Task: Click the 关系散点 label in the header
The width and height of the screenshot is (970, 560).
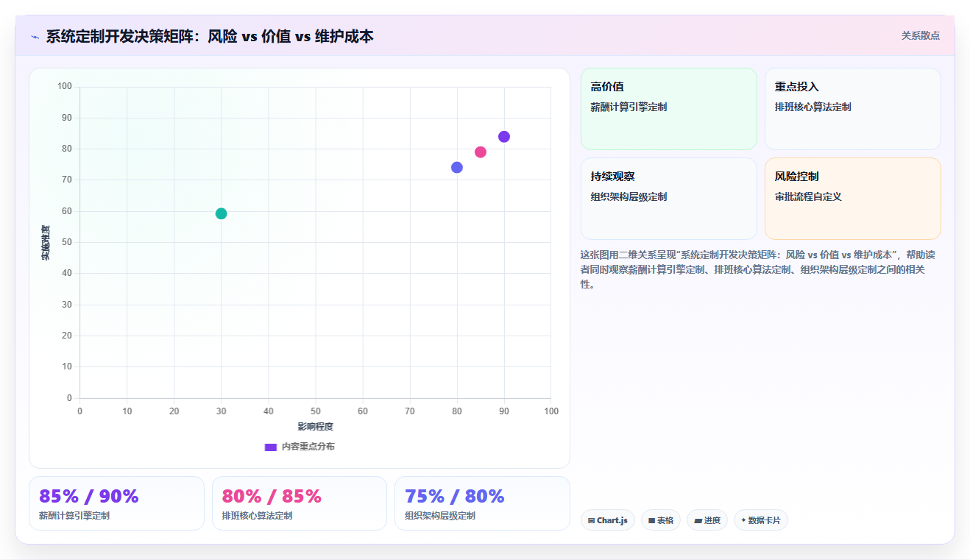Action: coord(920,35)
